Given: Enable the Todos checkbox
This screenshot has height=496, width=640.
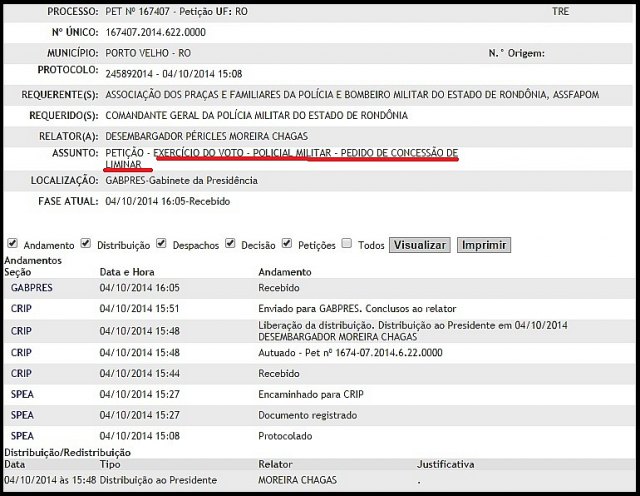Looking at the screenshot, I should [x=346, y=243].
